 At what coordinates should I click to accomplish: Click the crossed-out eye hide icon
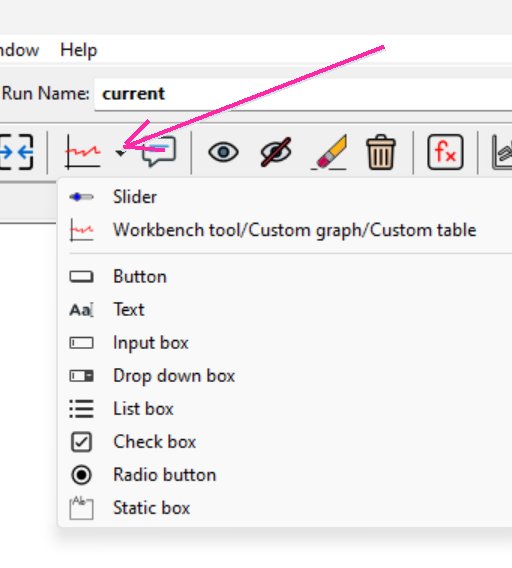pos(276,152)
